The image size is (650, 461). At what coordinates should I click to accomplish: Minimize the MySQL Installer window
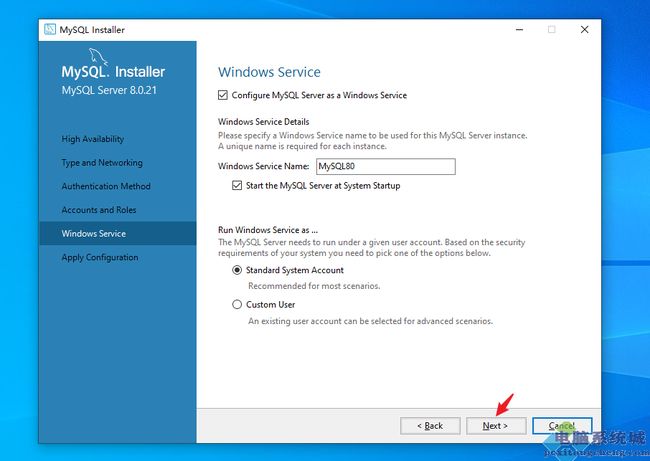coord(519,29)
